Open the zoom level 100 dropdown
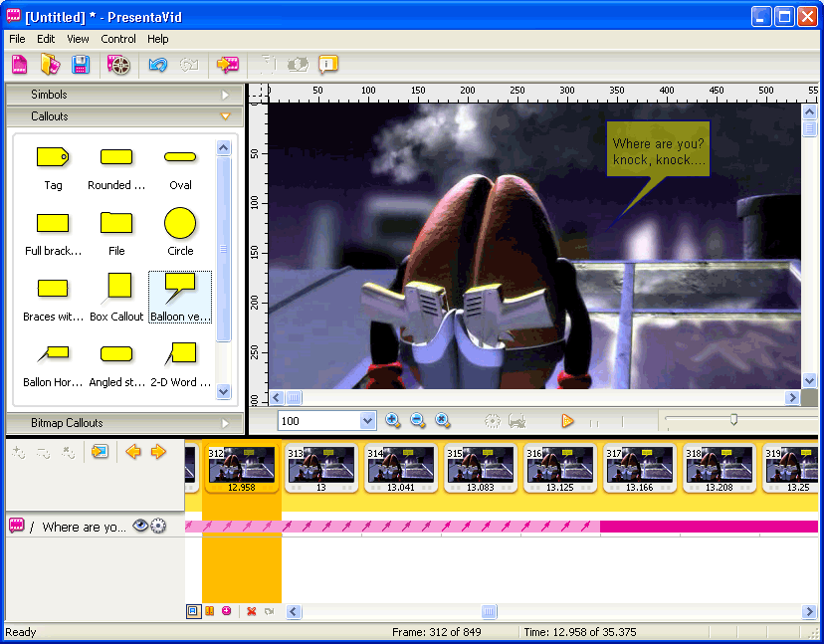 point(367,421)
